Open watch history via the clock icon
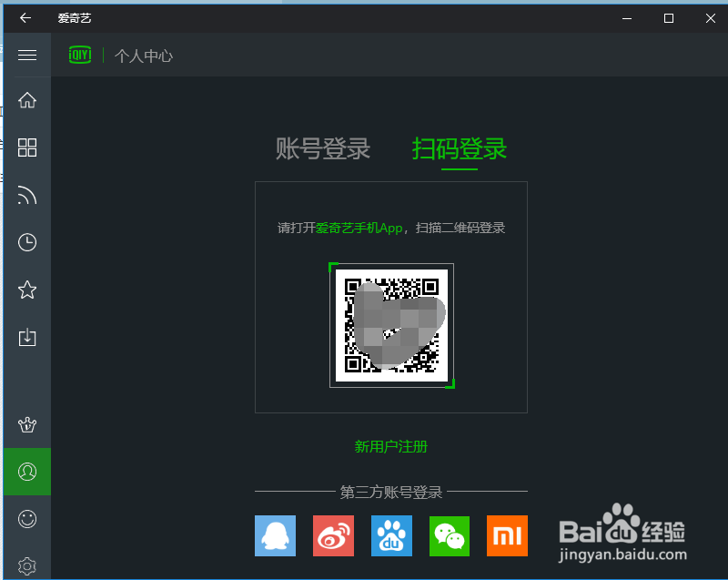Image resolution: width=728 pixels, height=580 pixels. point(26,242)
